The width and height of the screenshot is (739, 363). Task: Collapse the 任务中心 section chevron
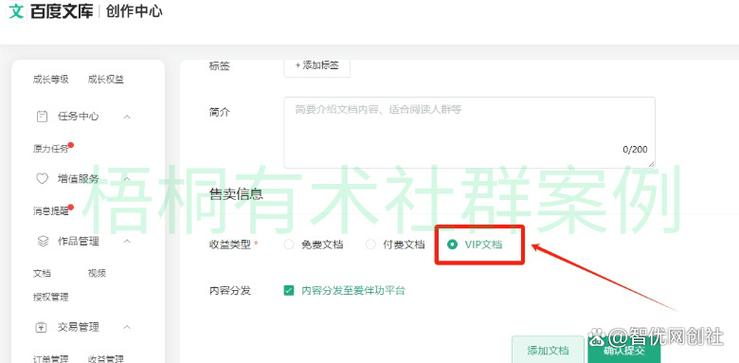[x=127, y=116]
